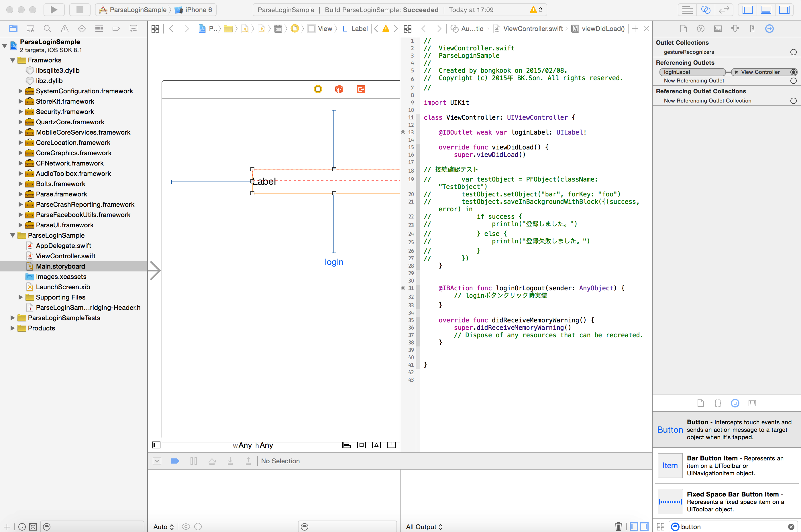Click the Run build play button
This screenshot has width=801, height=532.
pos(54,9)
